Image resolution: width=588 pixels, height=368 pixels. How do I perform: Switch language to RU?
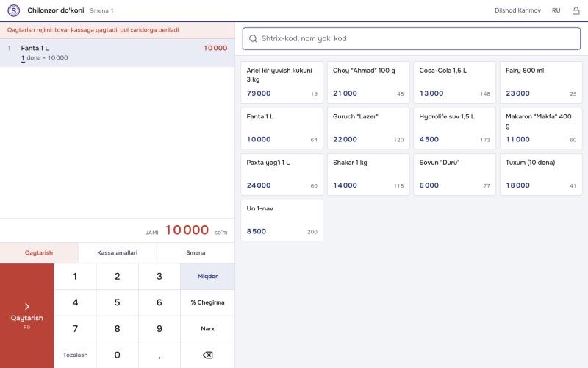(x=556, y=10)
